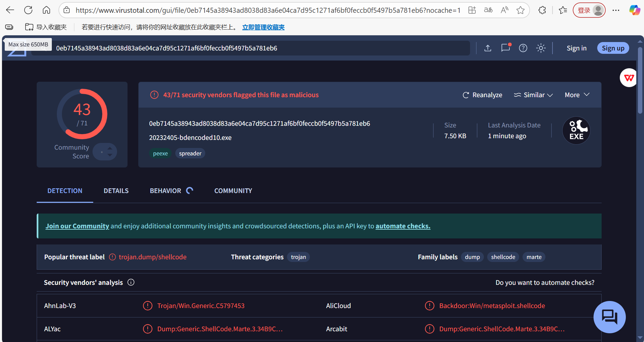Open the Join our Community link
Viewport: 644px width, 342px height.
click(77, 226)
